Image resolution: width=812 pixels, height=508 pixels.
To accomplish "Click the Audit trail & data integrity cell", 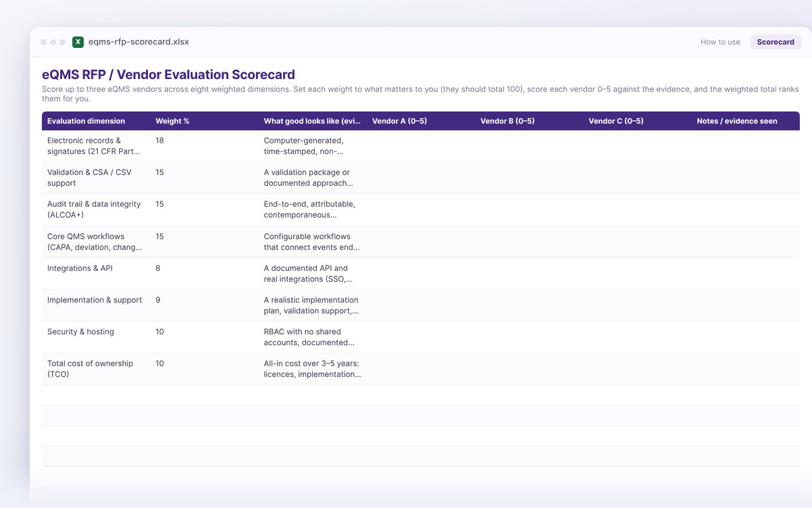I will tap(96, 209).
